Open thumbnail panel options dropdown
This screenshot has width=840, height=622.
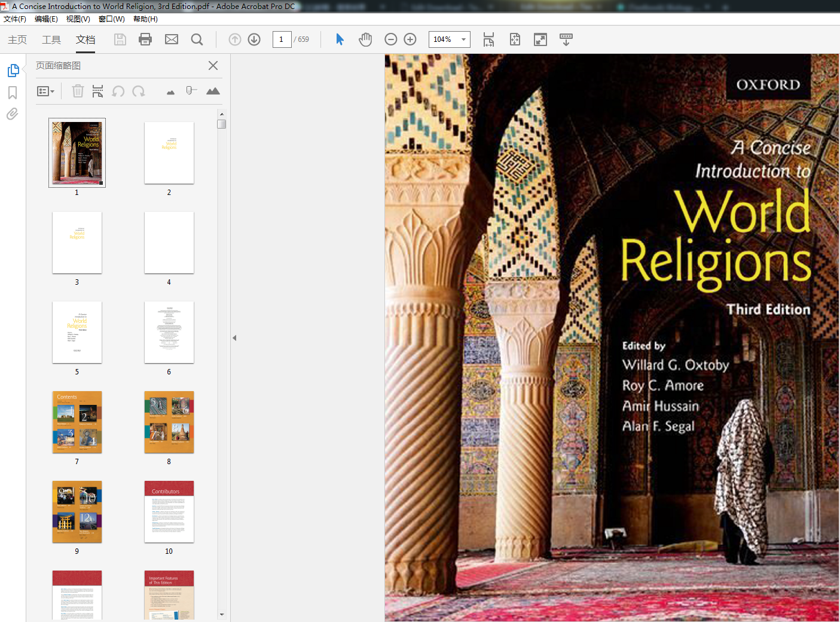[45, 92]
